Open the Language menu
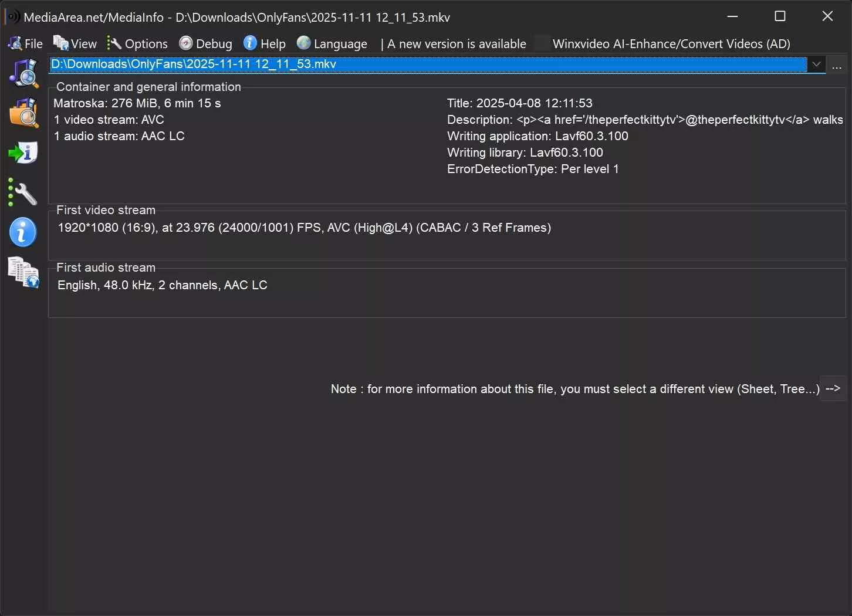852x616 pixels. (332, 44)
